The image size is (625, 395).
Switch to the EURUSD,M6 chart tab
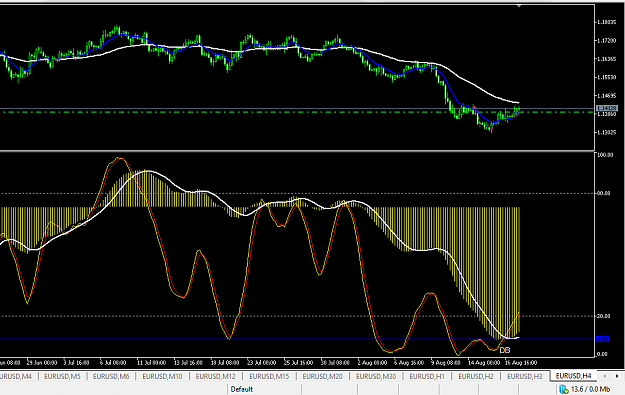(111, 376)
